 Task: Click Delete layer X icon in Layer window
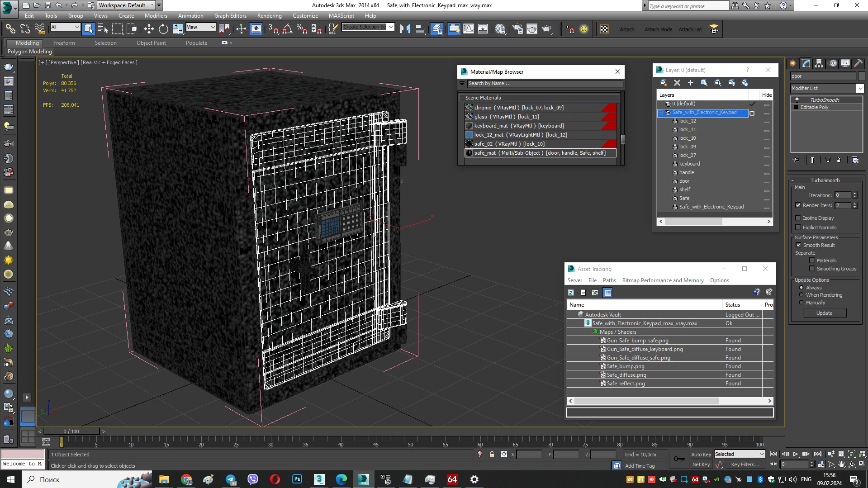[677, 83]
